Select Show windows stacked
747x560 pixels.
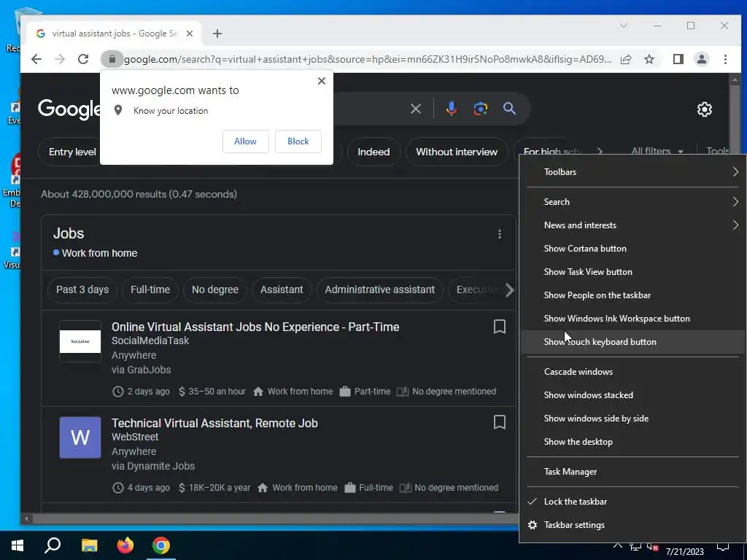click(x=632, y=395)
